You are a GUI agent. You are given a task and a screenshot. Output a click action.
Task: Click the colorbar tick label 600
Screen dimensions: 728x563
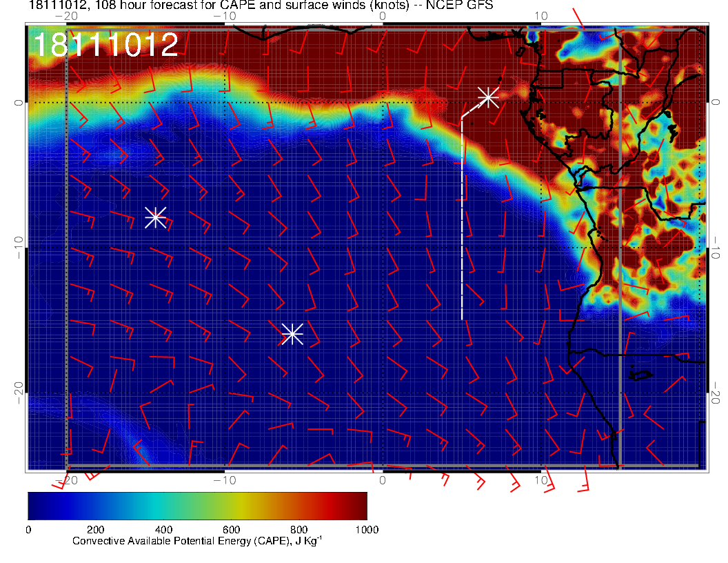click(x=231, y=530)
